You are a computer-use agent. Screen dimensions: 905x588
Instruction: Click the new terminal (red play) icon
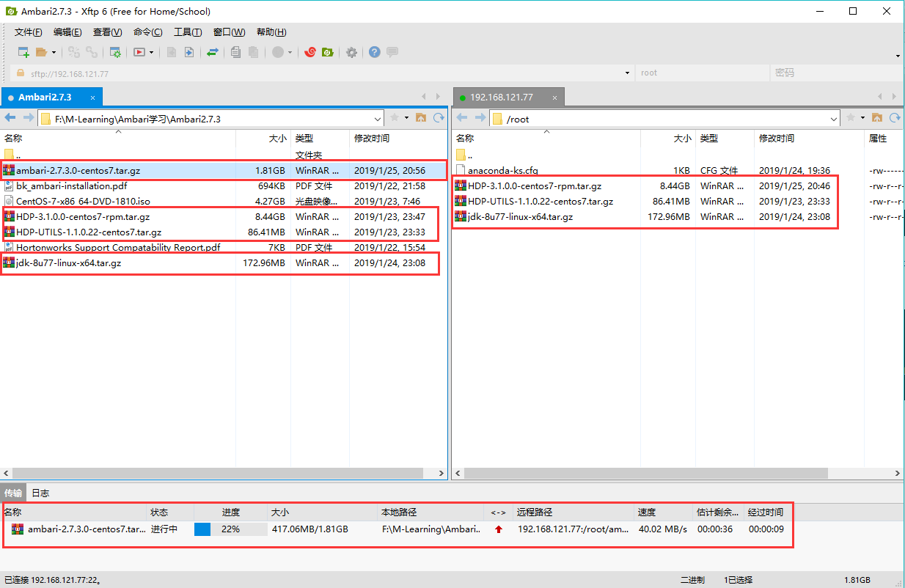click(x=139, y=52)
